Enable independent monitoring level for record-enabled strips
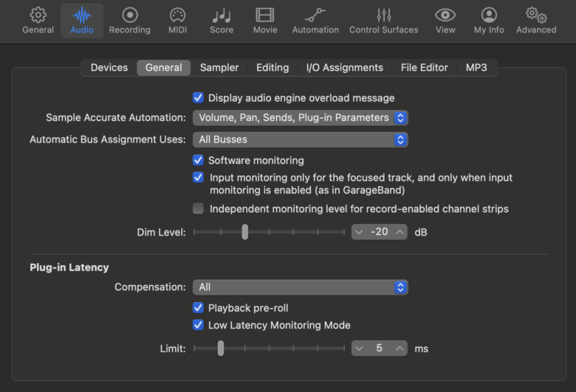The image size is (576, 392). click(x=198, y=209)
